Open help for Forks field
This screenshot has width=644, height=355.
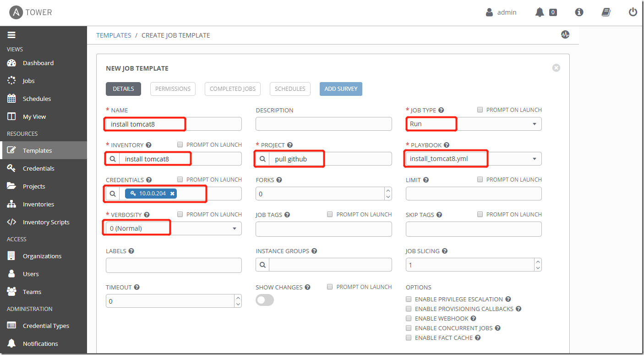click(x=279, y=180)
